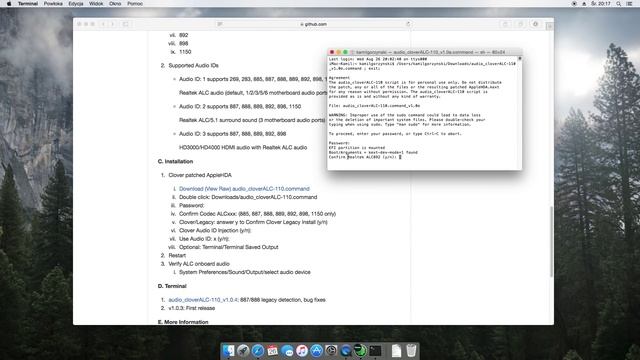Go forward in Safari window

pos(113,24)
